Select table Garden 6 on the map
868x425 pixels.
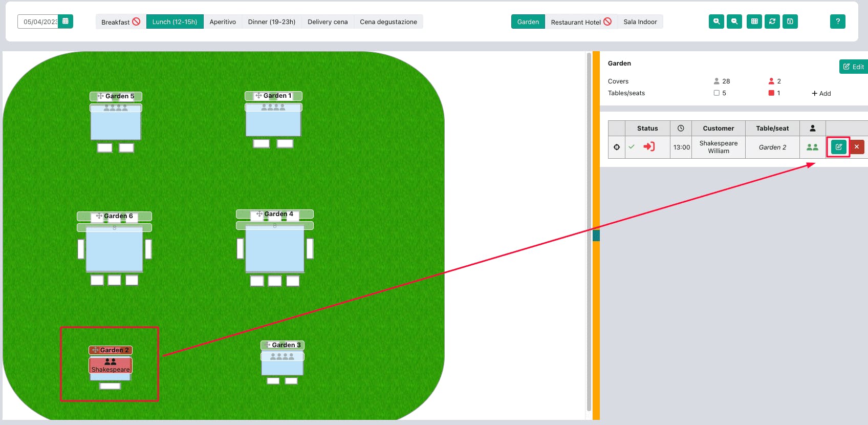coord(115,249)
